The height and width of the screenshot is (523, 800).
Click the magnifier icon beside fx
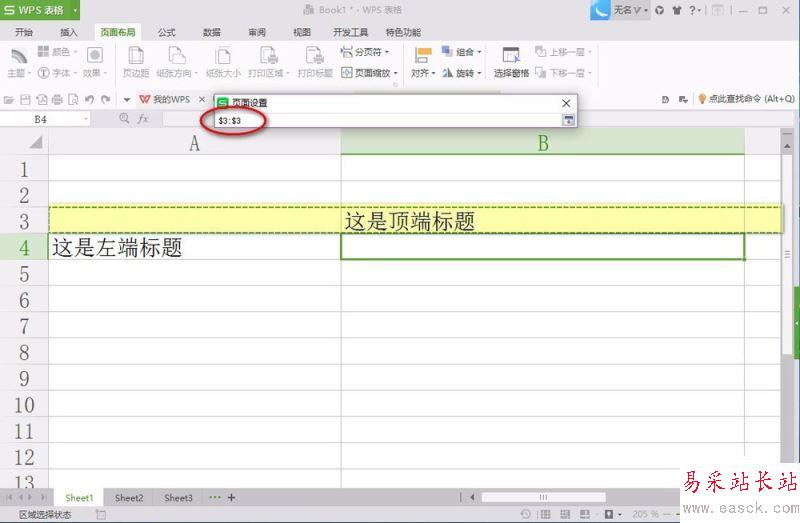pos(124,118)
